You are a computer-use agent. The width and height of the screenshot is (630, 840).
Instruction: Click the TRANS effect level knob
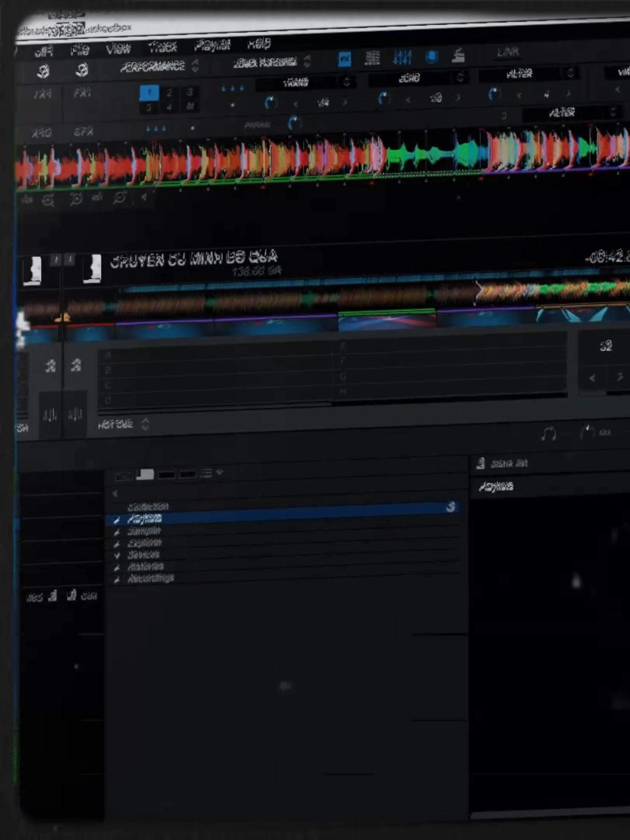tap(270, 102)
